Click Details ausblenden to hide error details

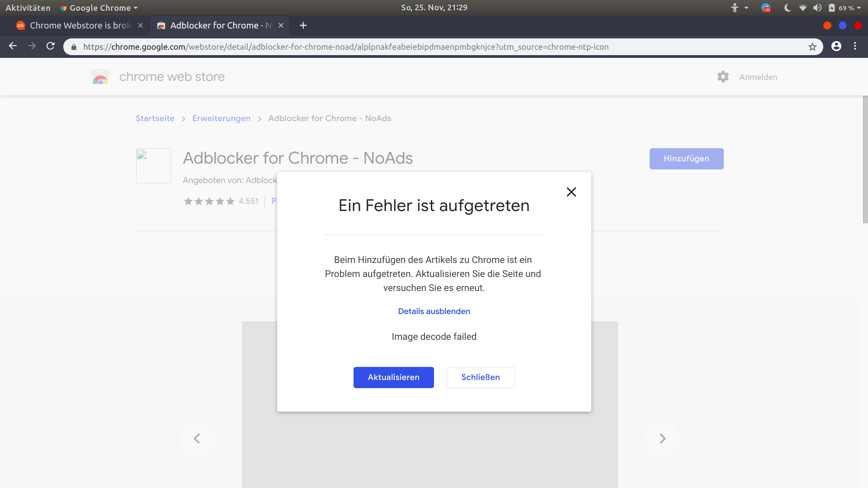pos(434,311)
